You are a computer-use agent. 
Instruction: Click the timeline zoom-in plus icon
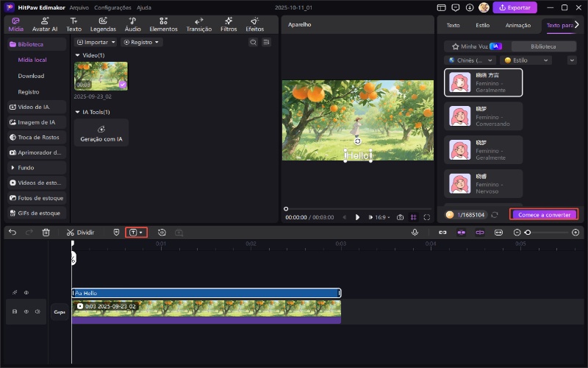576,232
